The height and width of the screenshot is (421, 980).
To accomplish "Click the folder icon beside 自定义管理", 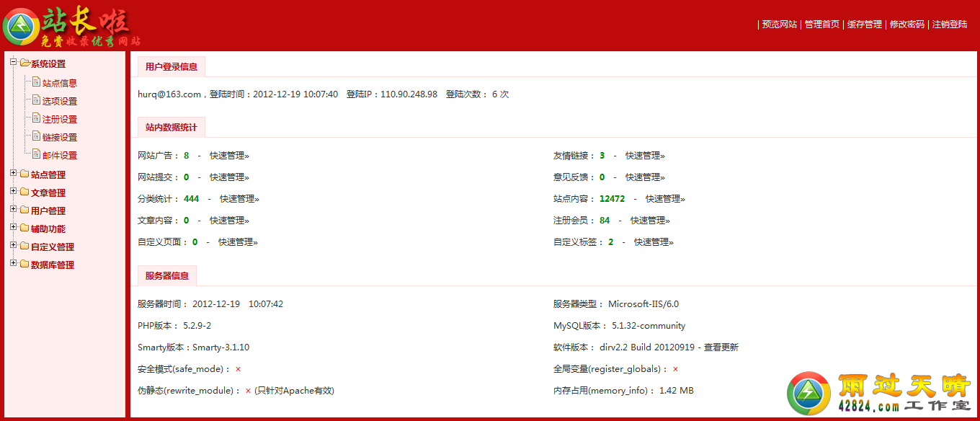I will 24,247.
